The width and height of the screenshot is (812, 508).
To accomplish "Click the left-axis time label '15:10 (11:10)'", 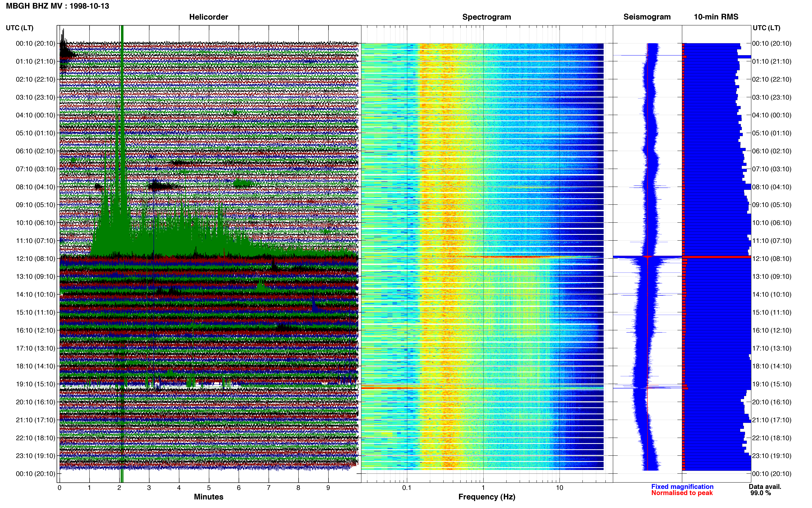I will (36, 313).
